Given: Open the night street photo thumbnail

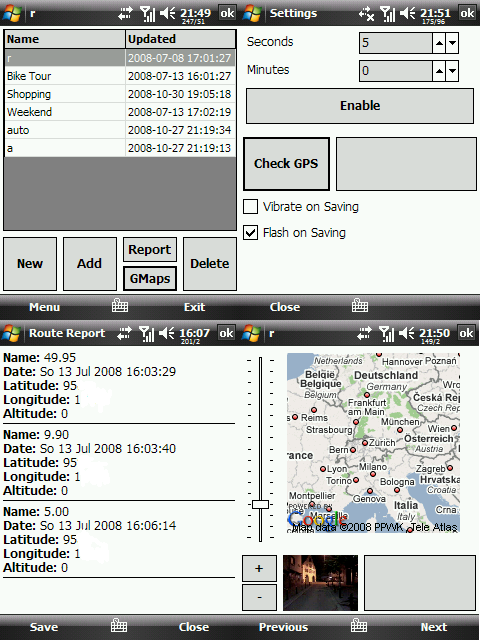Looking at the screenshot, I should click(320, 583).
